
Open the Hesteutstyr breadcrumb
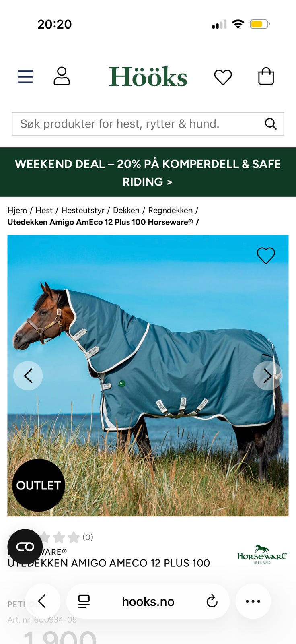pos(83,210)
